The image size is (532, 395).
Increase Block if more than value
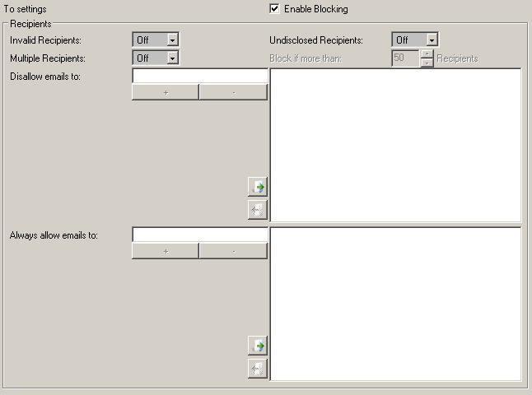click(x=427, y=54)
